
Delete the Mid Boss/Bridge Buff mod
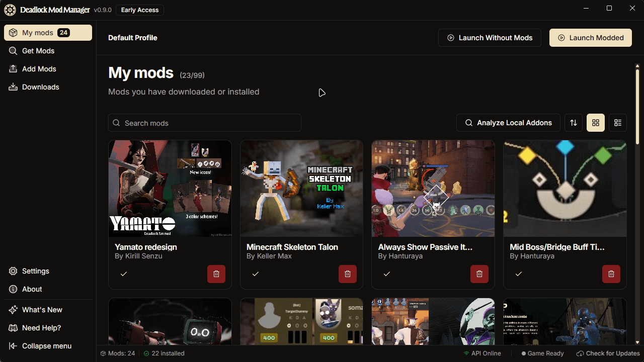point(611,274)
